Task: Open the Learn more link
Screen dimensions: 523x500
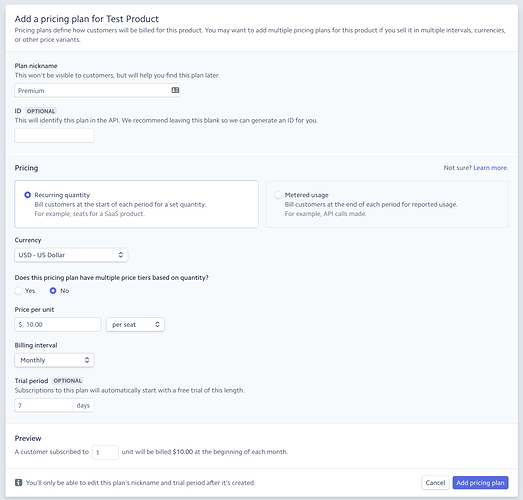Action: coord(491,168)
